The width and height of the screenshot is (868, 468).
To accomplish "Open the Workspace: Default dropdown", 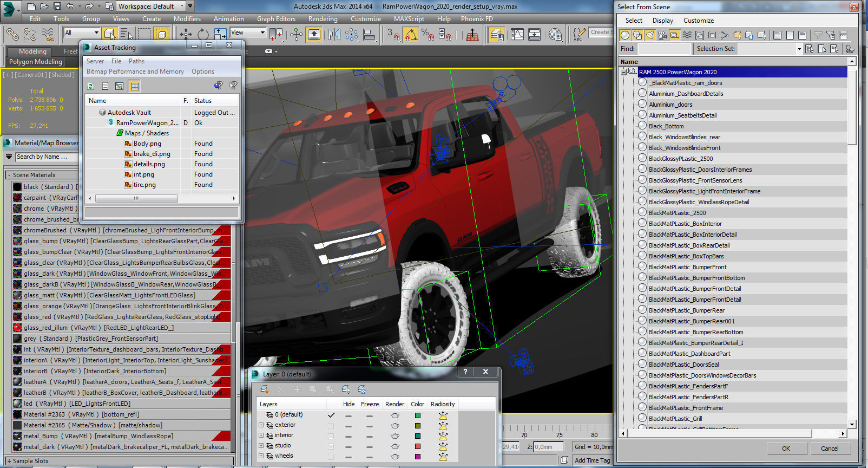I will [x=151, y=6].
